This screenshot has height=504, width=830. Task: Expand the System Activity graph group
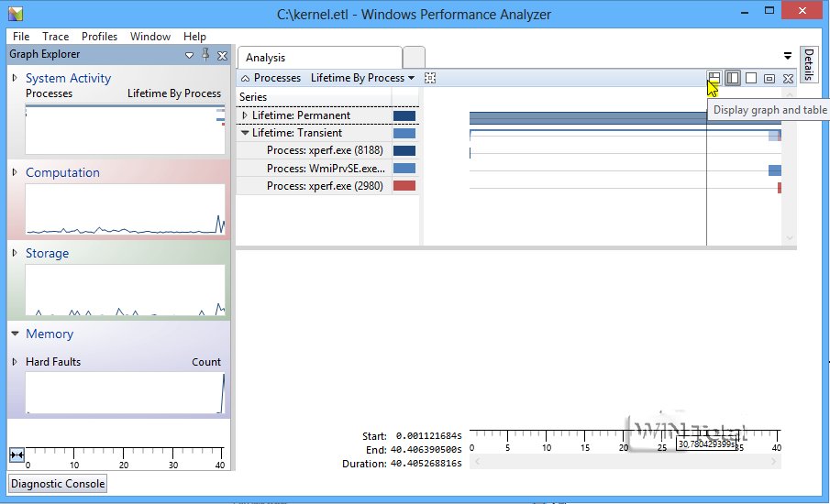tap(15, 78)
